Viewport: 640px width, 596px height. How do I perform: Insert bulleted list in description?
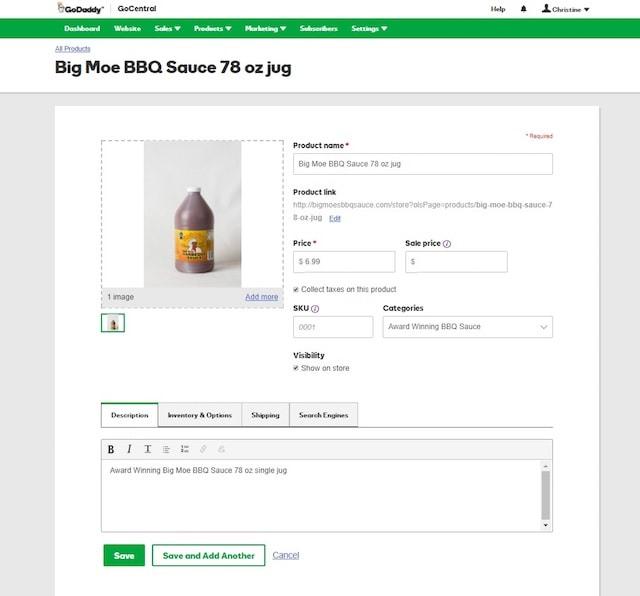[166, 449]
